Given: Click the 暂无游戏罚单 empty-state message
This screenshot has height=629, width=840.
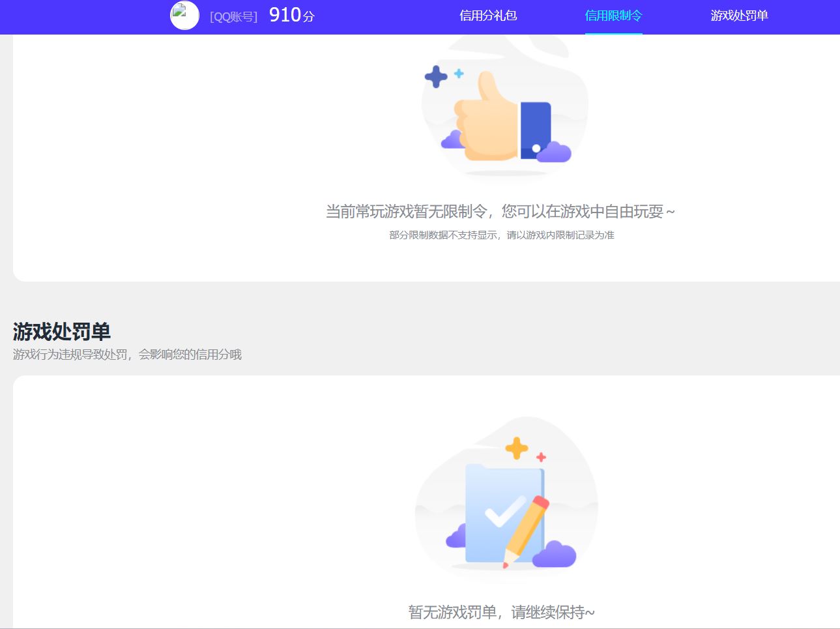Looking at the screenshot, I should (x=501, y=612).
